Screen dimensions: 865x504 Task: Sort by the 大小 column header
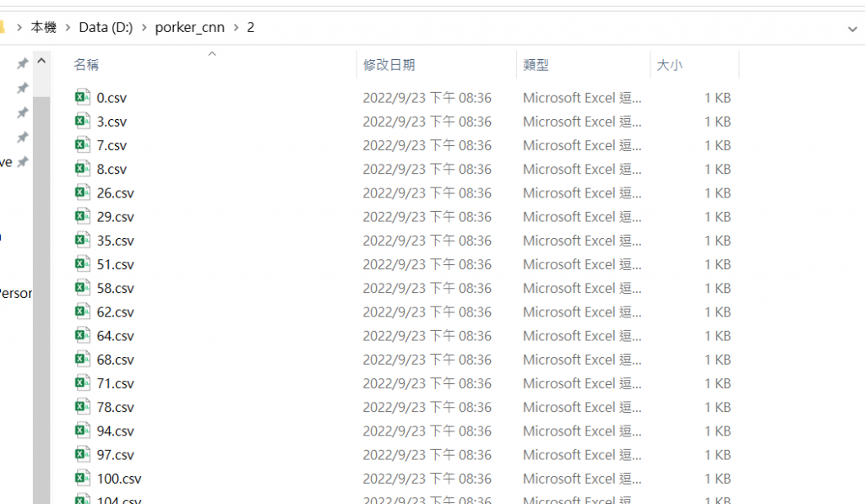670,64
